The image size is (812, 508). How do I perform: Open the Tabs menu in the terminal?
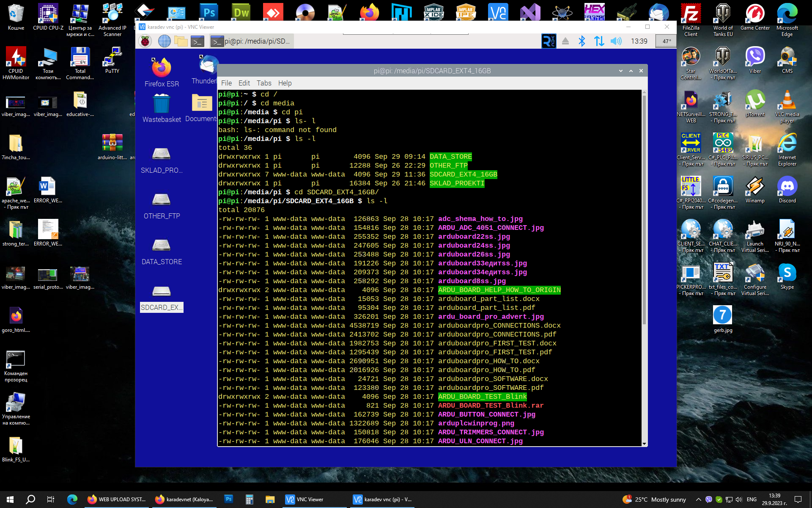coord(264,83)
